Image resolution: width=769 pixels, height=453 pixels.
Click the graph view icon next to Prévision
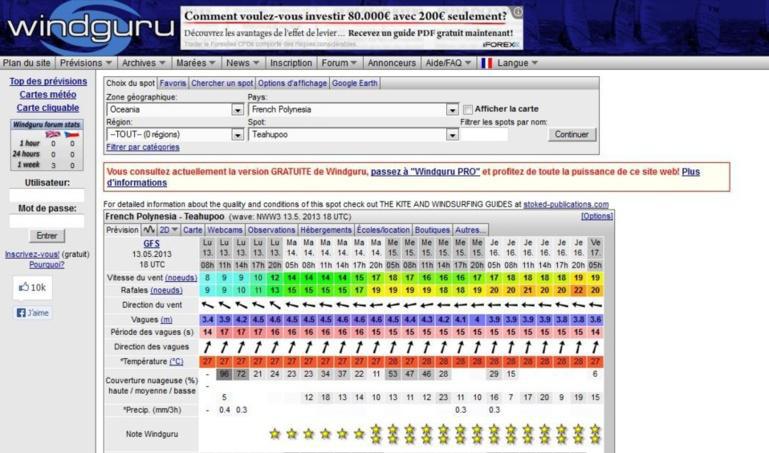149,229
